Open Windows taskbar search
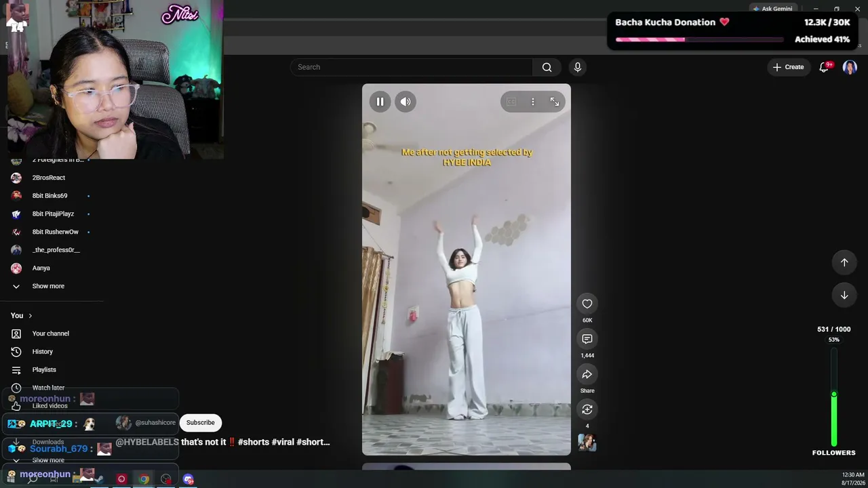This screenshot has height=488, width=868. [32, 479]
